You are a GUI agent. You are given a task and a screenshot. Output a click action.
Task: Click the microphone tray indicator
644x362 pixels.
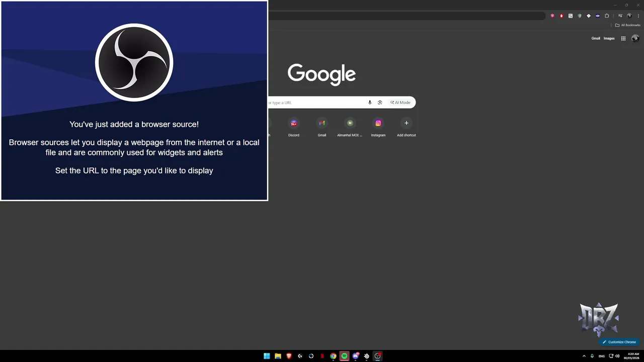tap(592, 356)
